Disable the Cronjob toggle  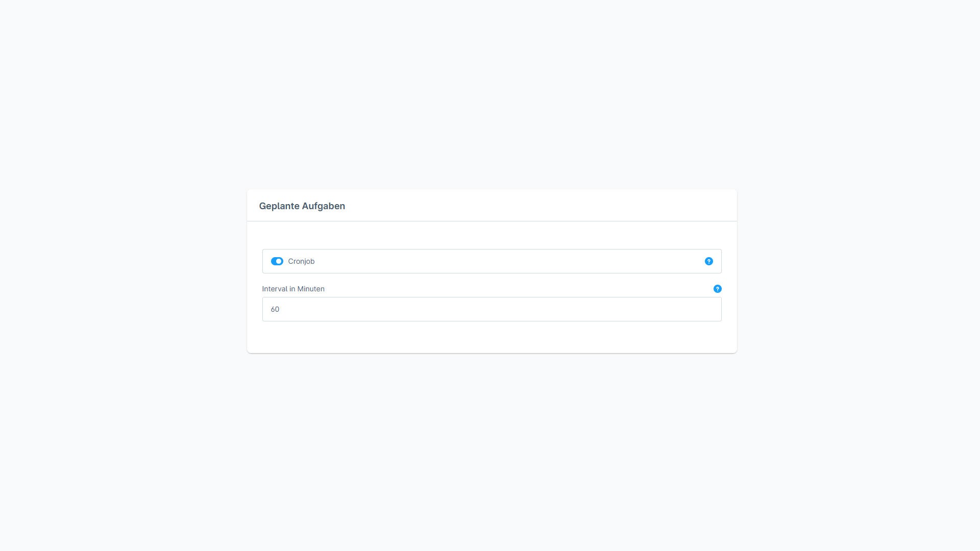pos(277,261)
